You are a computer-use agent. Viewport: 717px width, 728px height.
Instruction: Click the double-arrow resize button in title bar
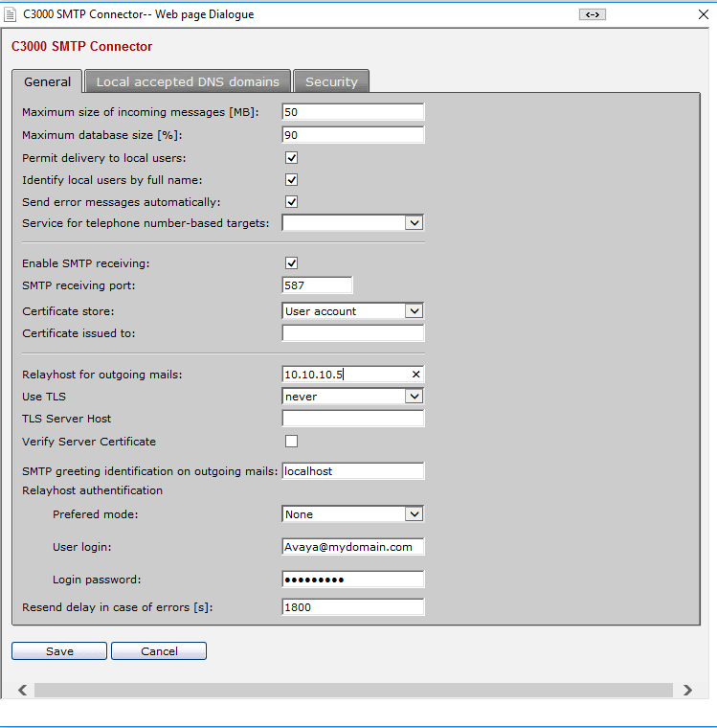tap(593, 14)
